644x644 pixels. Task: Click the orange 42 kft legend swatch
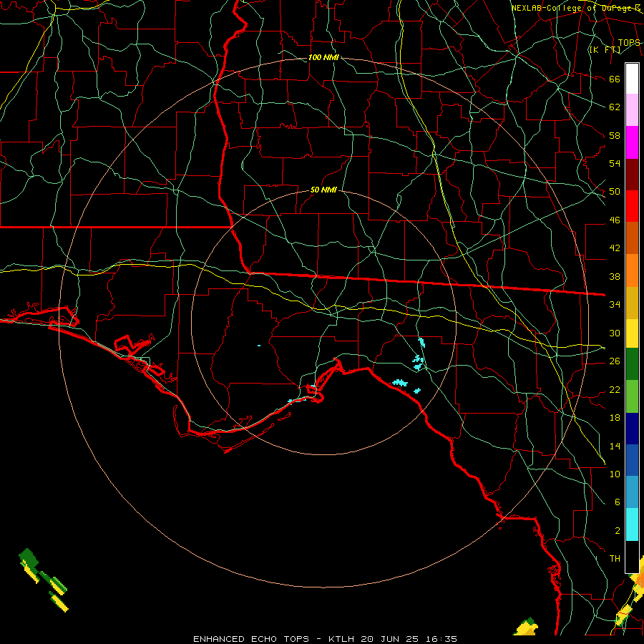(x=632, y=270)
